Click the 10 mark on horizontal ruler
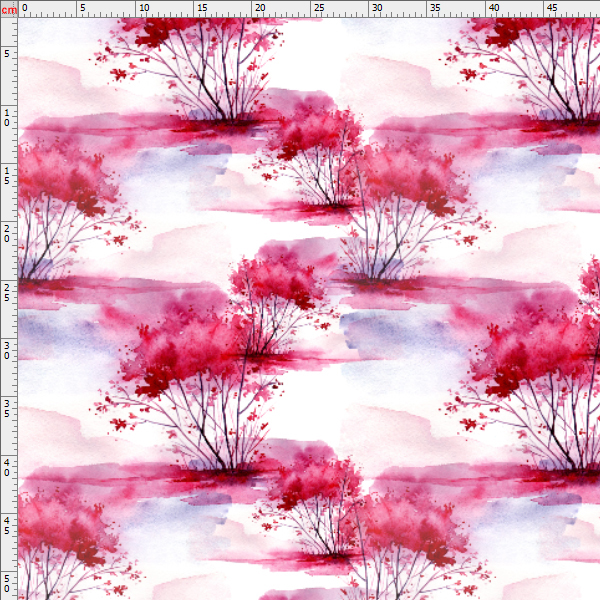Viewport: 600px width, 600px height. [144, 8]
